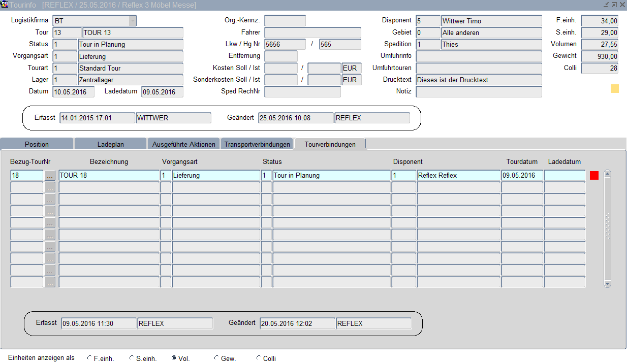This screenshot has width=627, height=364.
Task: Open the Transportverbindungen tab
Action: click(x=257, y=144)
